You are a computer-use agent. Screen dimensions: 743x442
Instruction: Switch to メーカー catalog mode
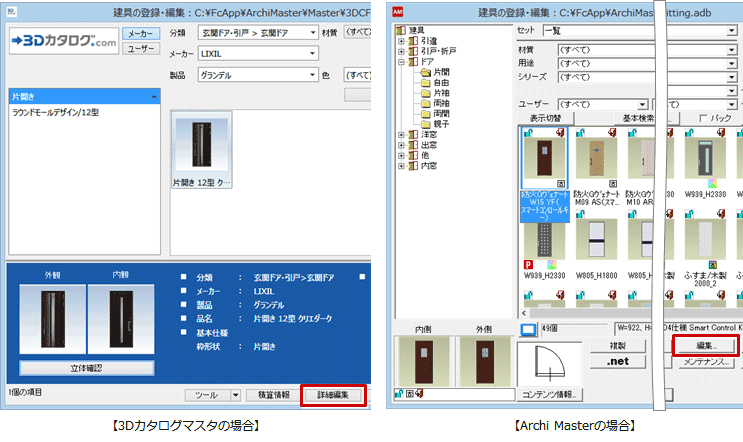pyautogui.click(x=140, y=34)
